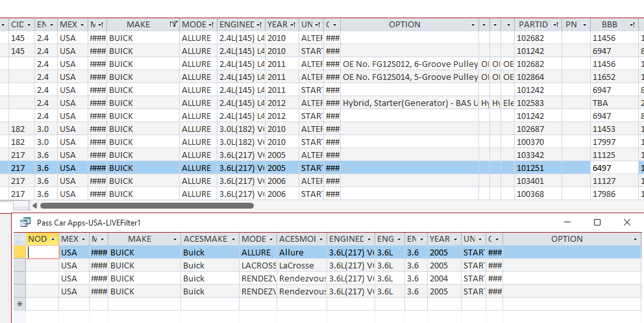Image resolution: width=644 pixels, height=323 pixels.
Task: Click the LACROSS cell in the MODE column
Action: 258,265
